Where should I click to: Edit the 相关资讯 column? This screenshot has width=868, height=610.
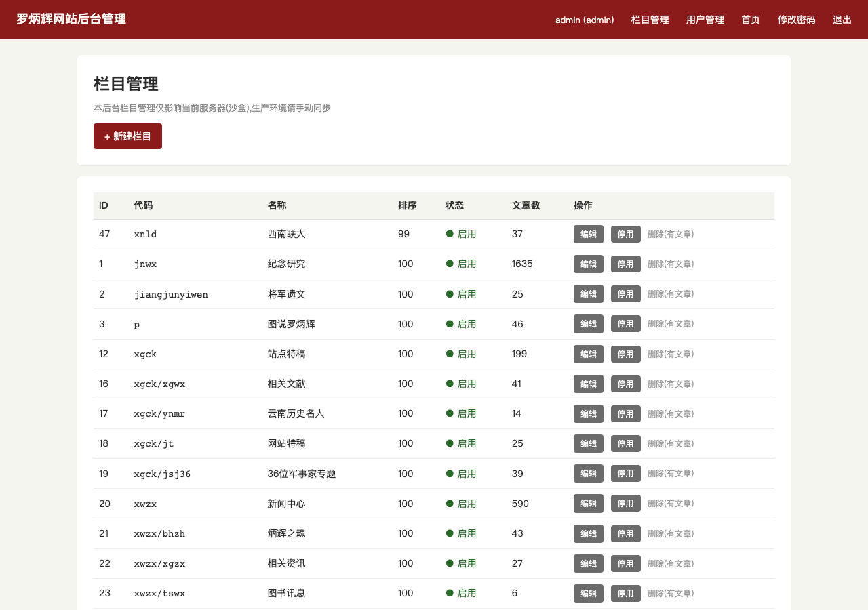pyautogui.click(x=589, y=563)
